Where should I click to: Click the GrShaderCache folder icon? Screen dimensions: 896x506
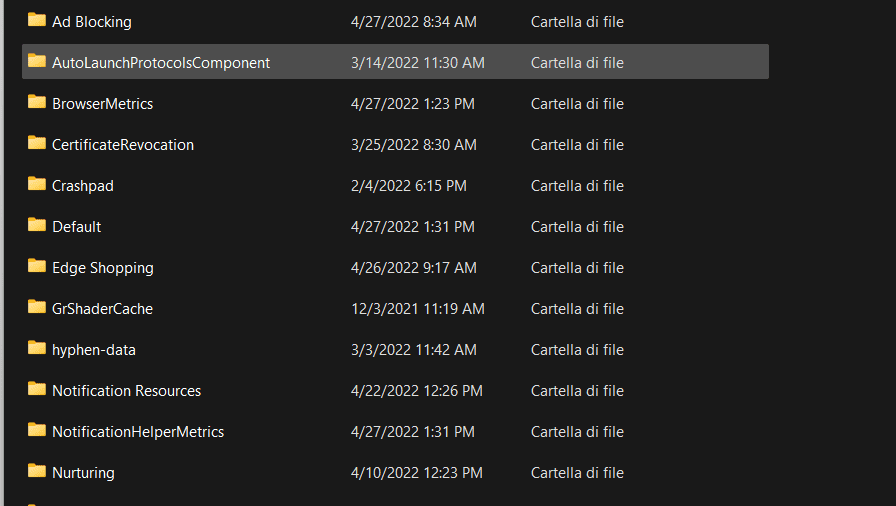[x=37, y=307]
